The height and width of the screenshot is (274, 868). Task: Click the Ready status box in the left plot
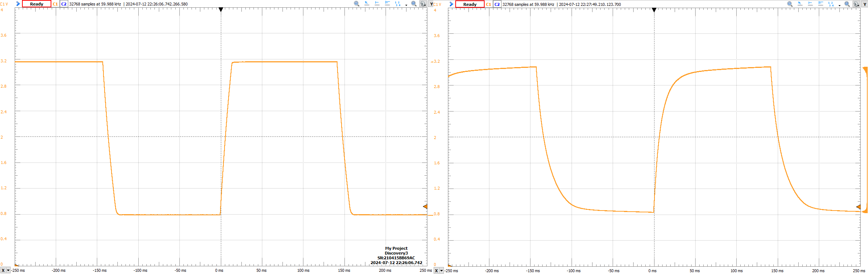pos(37,4)
